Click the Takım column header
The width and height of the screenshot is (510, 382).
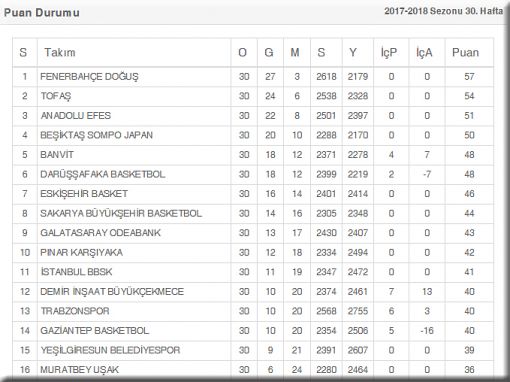click(60, 52)
